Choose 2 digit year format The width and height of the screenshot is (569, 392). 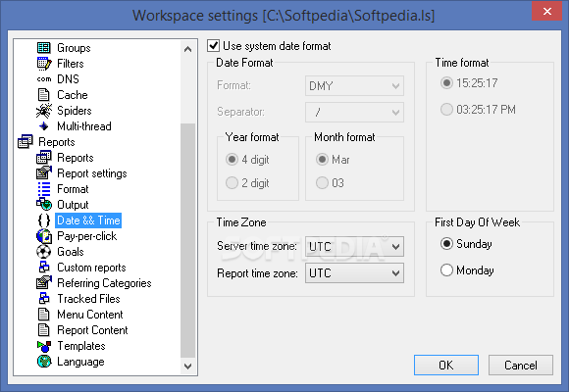click(x=232, y=182)
